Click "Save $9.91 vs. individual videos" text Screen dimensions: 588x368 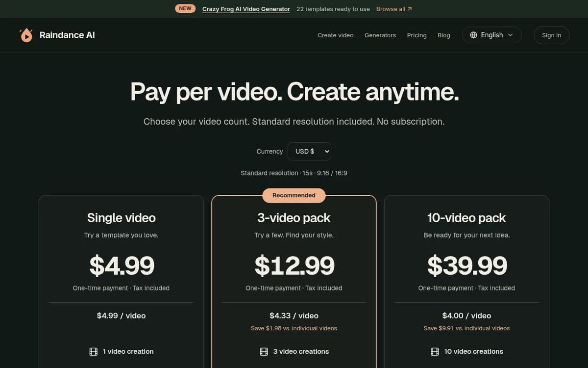click(466, 328)
